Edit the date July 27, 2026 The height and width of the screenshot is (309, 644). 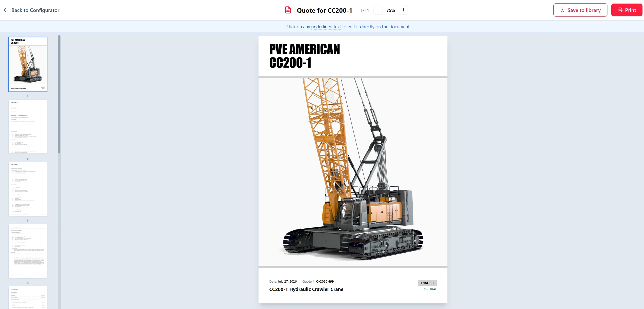[287, 281]
